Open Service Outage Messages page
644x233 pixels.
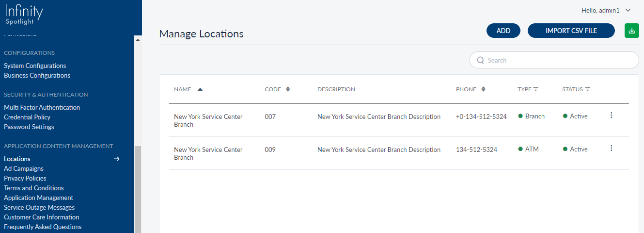point(39,207)
